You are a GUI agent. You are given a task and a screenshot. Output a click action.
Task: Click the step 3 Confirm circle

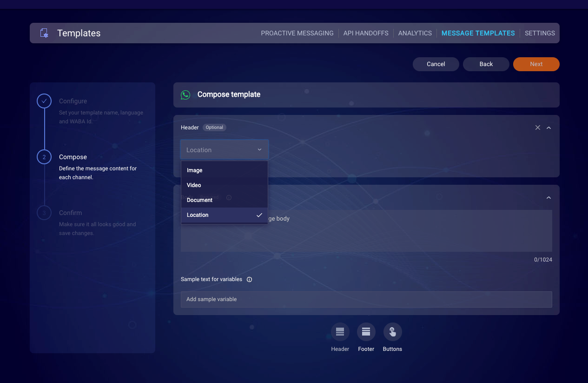[44, 213]
